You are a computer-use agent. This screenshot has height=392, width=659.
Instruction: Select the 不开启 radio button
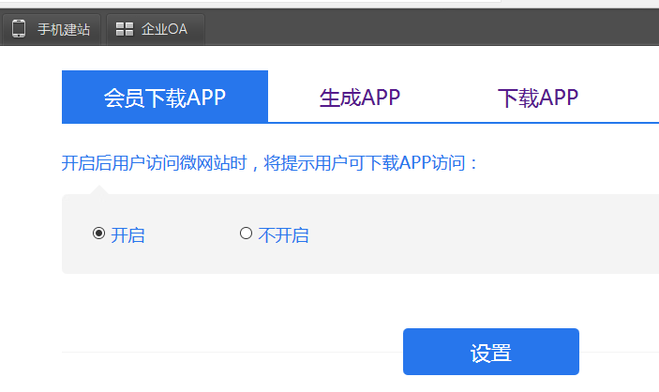coord(246,233)
